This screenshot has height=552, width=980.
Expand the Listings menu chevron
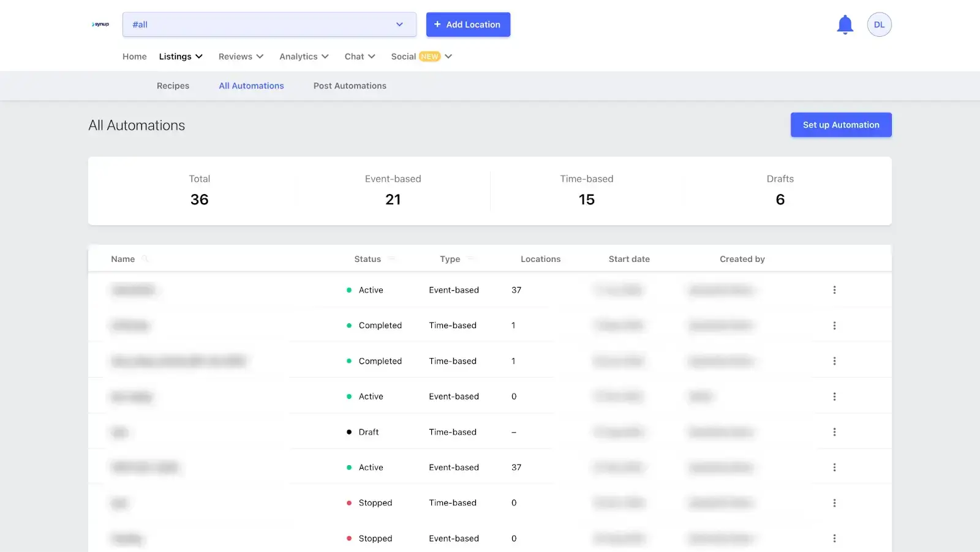coord(199,56)
